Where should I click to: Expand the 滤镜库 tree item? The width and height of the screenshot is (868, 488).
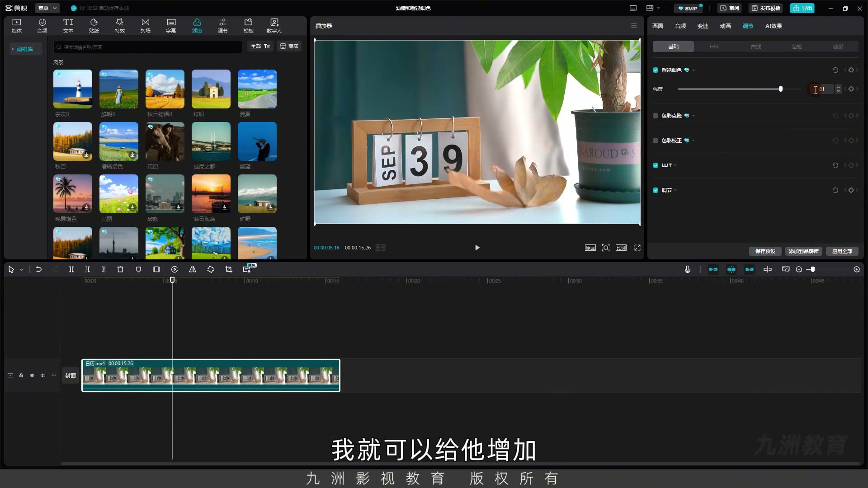[13, 49]
